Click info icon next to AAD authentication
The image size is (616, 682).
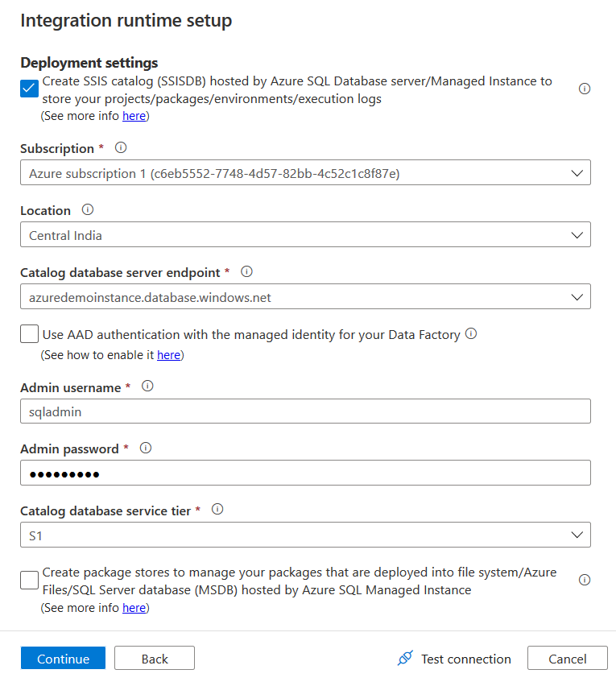pyautogui.click(x=471, y=333)
